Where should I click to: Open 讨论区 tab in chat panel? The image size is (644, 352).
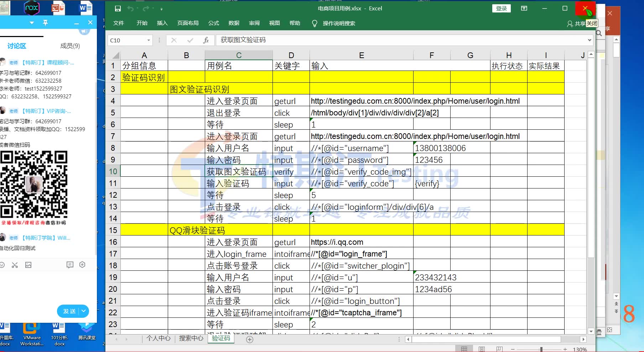[17, 46]
